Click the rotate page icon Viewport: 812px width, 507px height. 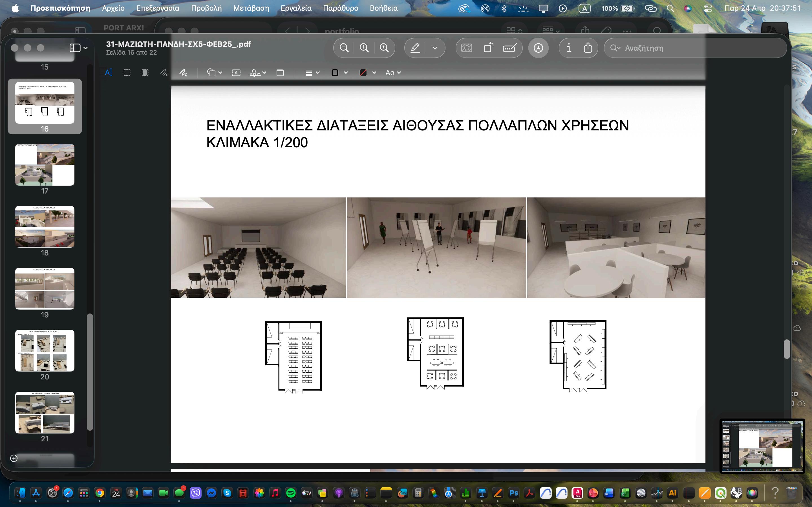click(489, 48)
